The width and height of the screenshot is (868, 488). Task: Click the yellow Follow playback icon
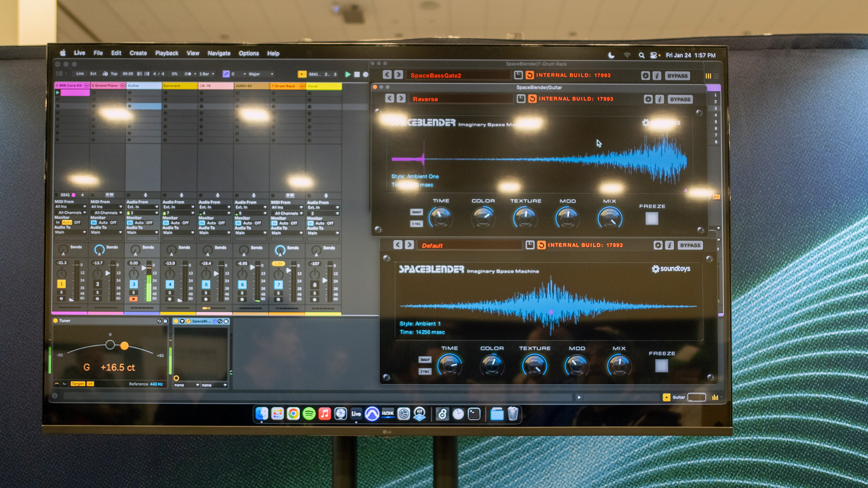[x=302, y=74]
